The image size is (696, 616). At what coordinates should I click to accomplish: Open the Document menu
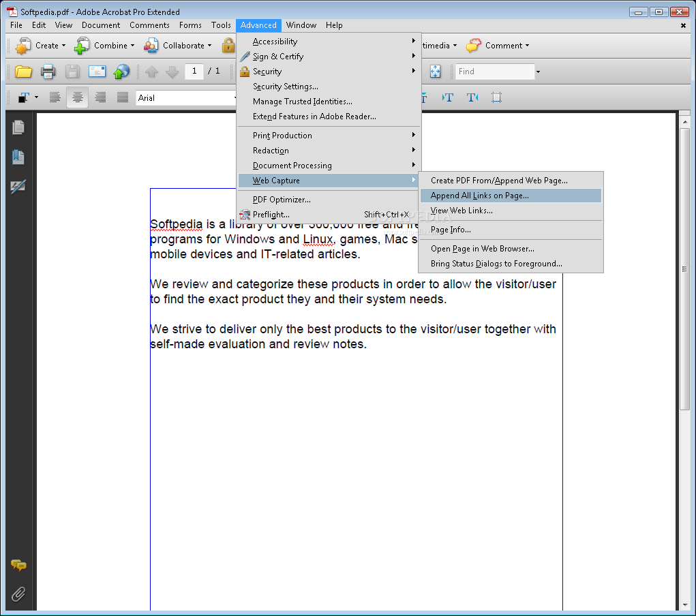coord(101,25)
